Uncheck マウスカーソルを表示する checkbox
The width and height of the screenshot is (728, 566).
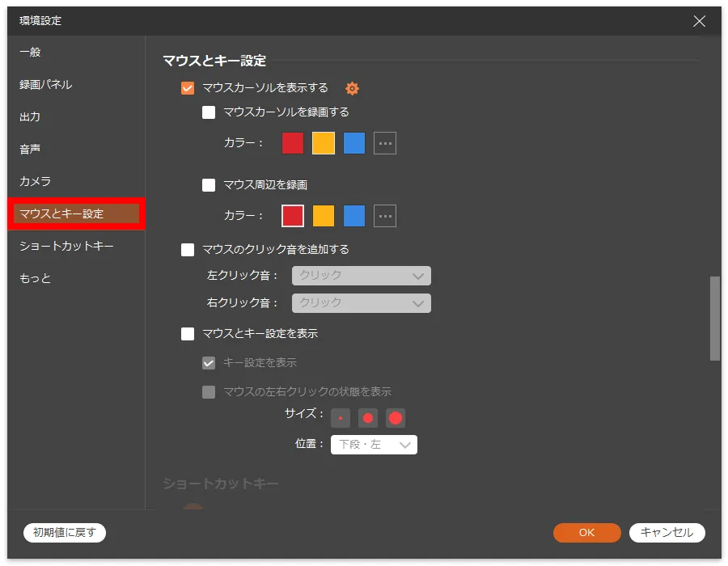pos(188,88)
